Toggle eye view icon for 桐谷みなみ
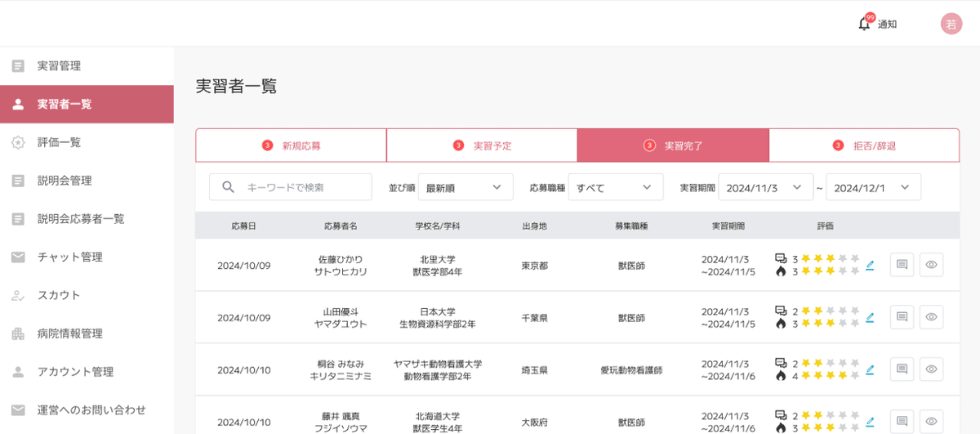Screen dimensions: 980x434 931,369
